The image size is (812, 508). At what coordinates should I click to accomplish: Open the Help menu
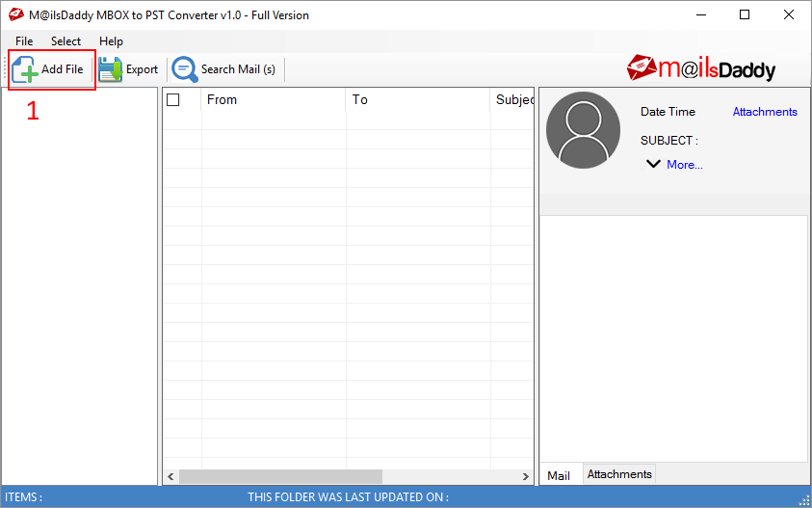(x=111, y=41)
